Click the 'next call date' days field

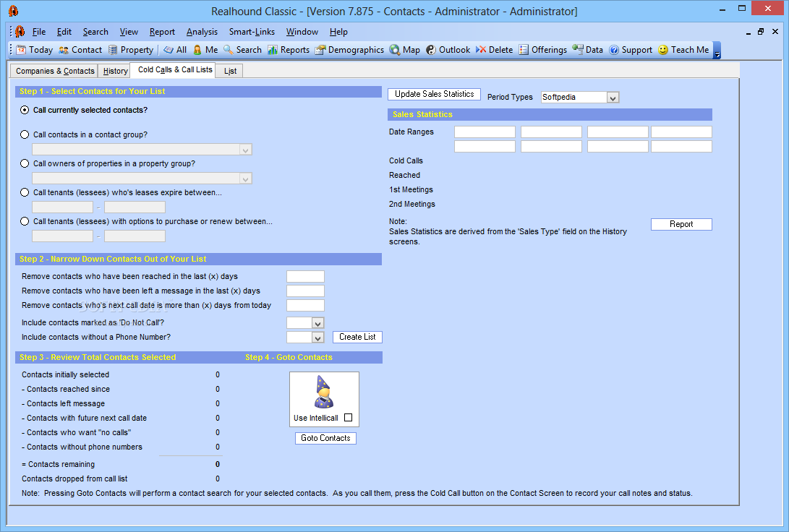(x=305, y=306)
